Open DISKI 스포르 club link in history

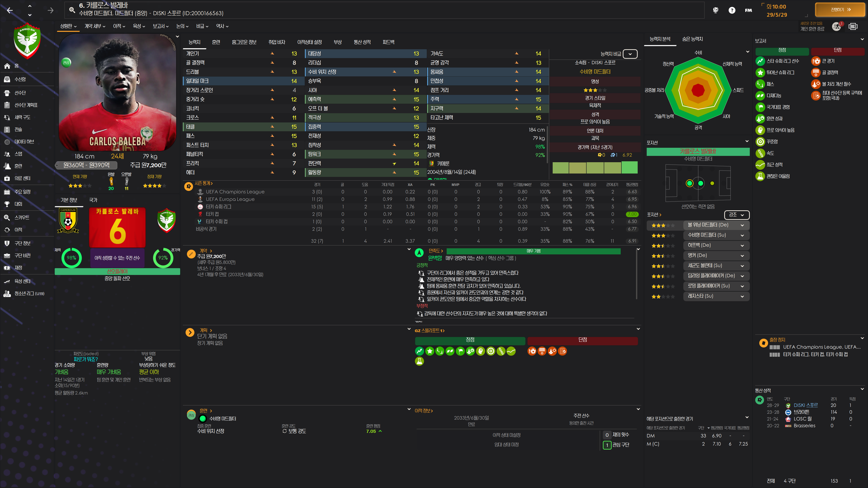click(x=805, y=405)
